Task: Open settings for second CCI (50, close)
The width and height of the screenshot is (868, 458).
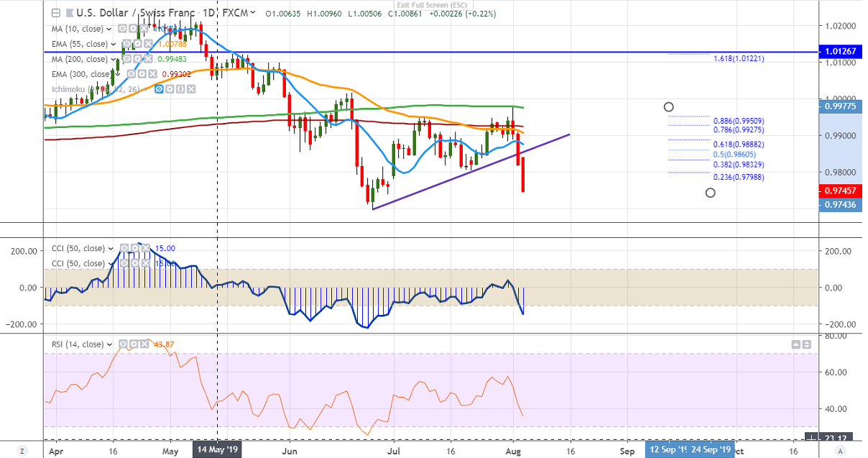Action: point(135,263)
